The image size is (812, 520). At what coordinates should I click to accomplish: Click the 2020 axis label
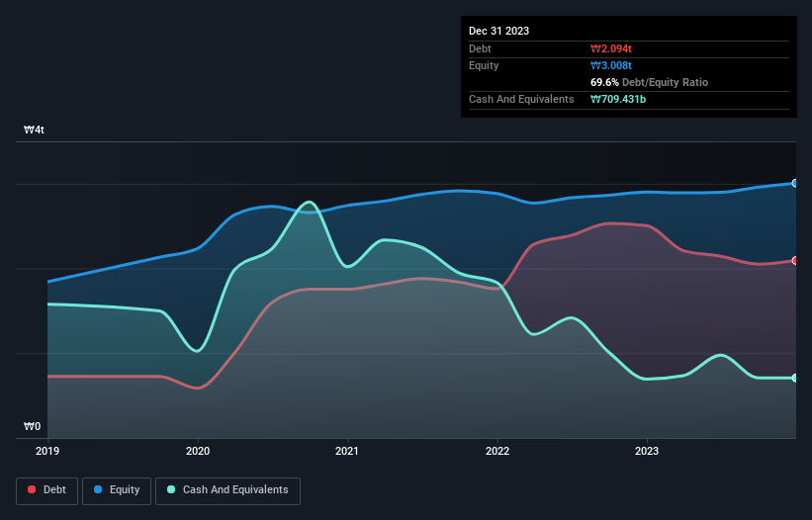pos(198,451)
